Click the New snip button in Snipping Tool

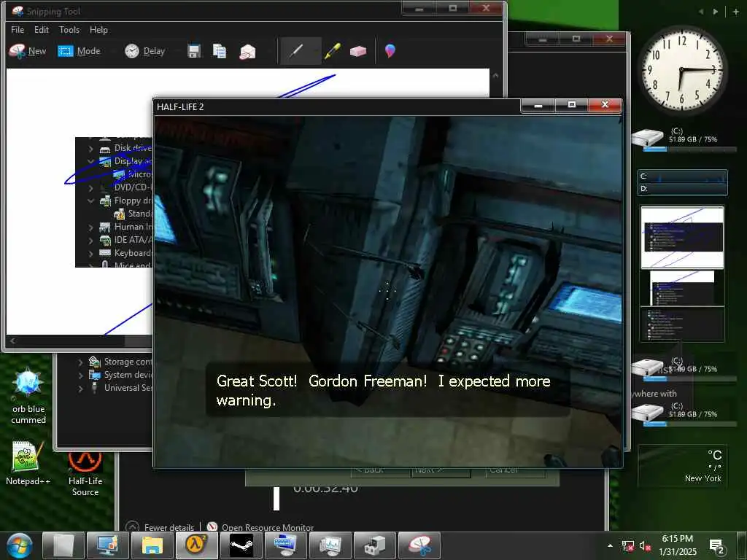[28, 51]
